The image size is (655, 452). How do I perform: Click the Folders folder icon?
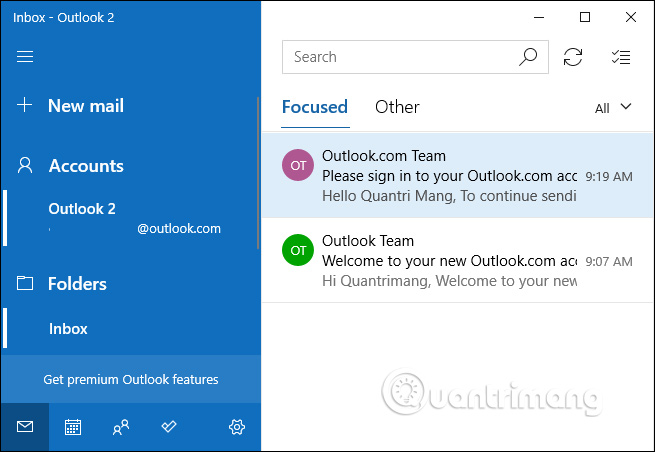pos(25,283)
